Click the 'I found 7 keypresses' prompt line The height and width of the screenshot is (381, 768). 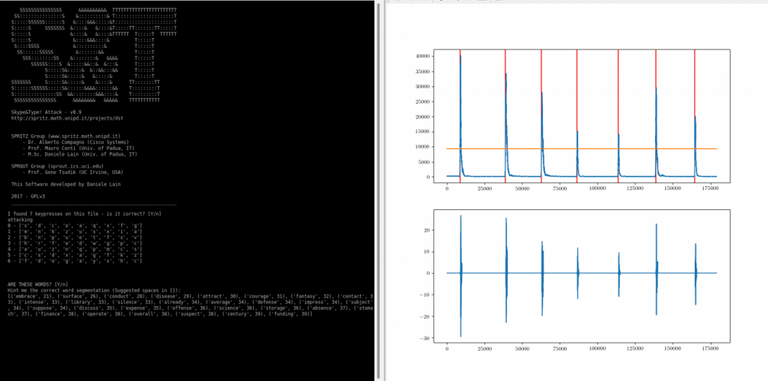[85, 214]
